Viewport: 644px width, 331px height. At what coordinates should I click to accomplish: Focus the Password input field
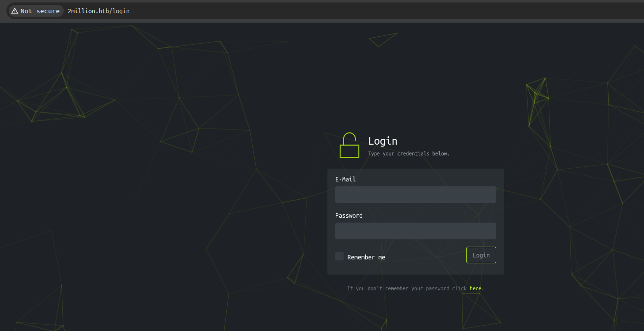click(x=415, y=231)
